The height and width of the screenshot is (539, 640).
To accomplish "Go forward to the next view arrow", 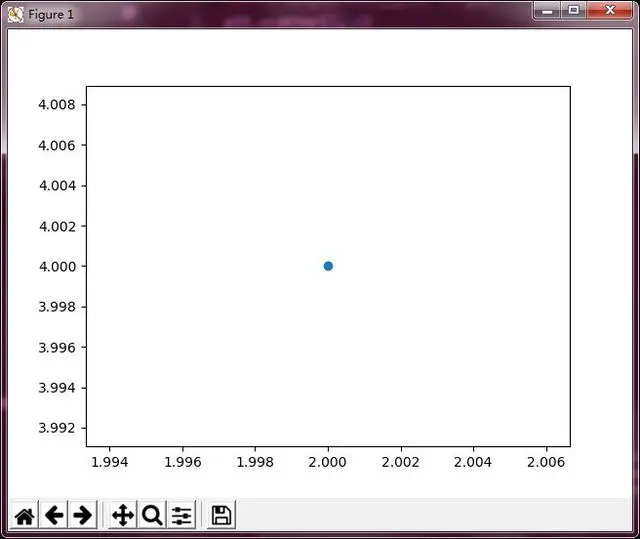I will click(82, 515).
